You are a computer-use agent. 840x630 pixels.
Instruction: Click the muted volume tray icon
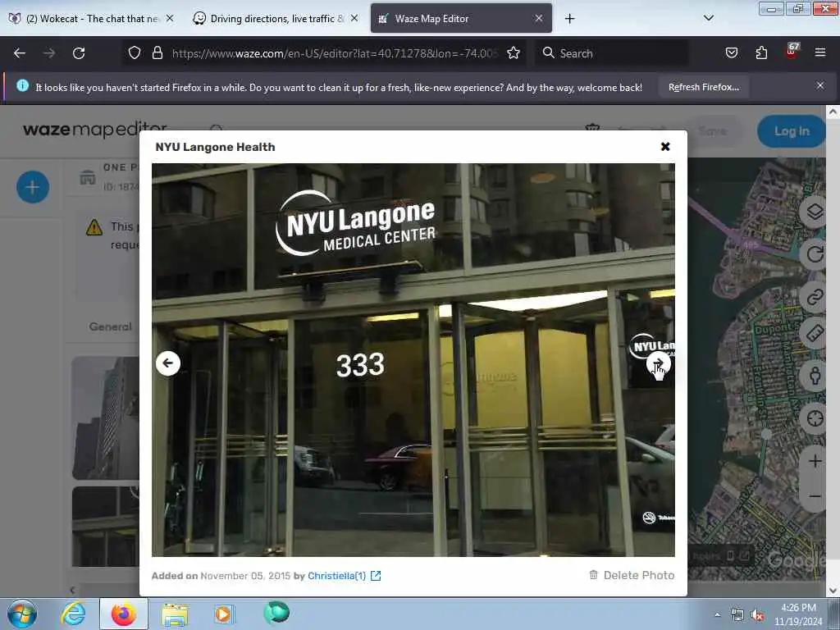757,615
